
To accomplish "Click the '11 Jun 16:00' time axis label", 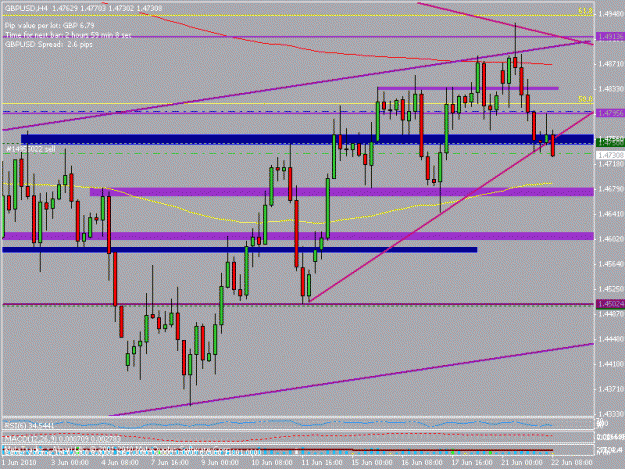I will (322, 463).
